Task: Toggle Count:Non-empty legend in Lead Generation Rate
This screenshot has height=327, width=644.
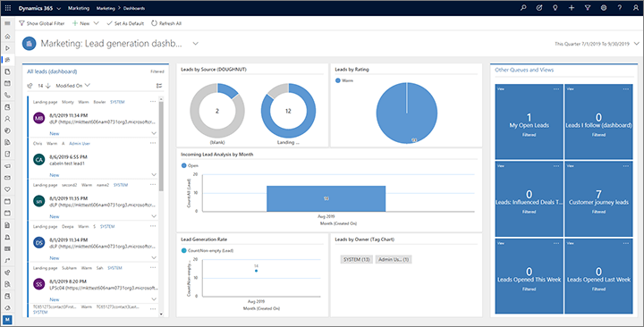Action: pos(208,250)
